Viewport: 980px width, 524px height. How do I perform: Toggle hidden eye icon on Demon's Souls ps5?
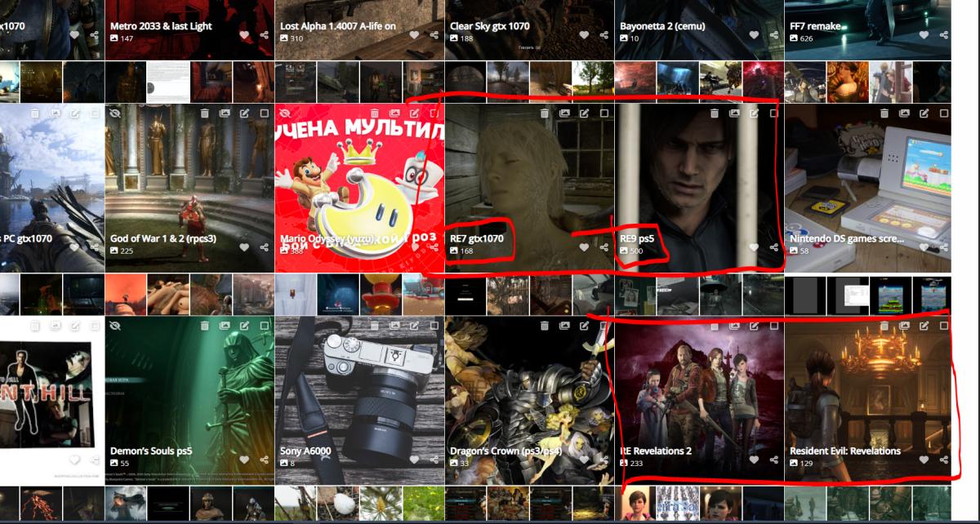coord(115,326)
